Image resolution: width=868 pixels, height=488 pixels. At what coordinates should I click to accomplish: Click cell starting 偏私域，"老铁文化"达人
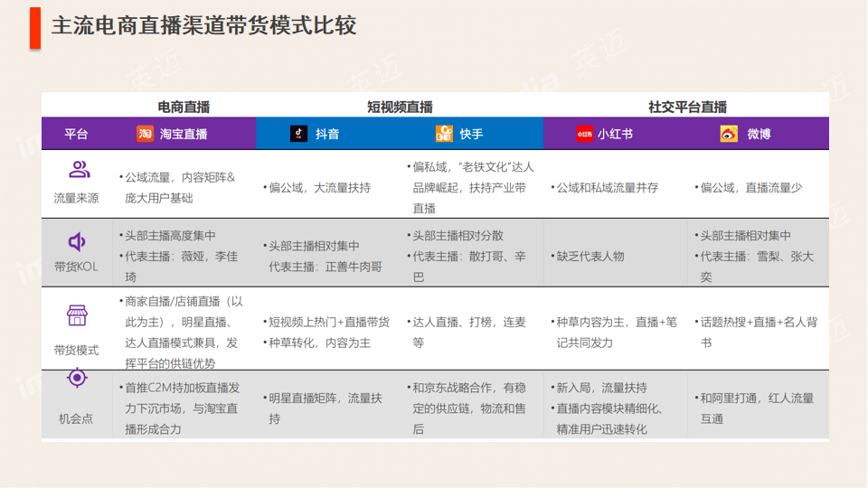coord(470,188)
